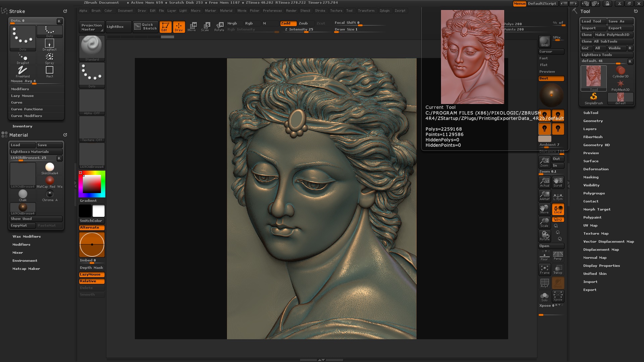Viewport: 644px width, 362px height.
Task: Activate the Scale tool in top toolbar
Action: click(x=205, y=26)
